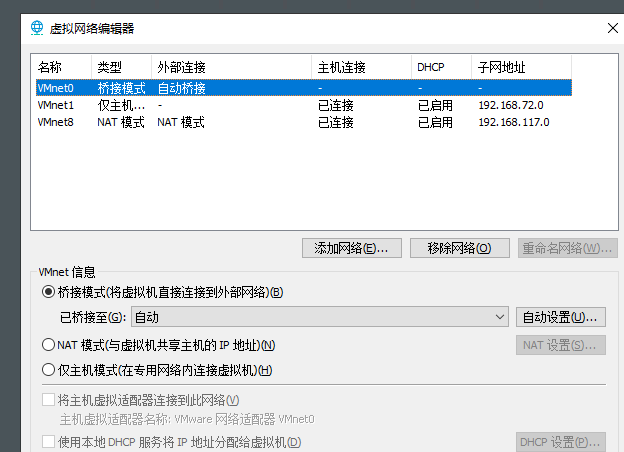The width and height of the screenshot is (624, 452).
Task: Click subnet address 192.168.72.0
Action: pos(511,105)
